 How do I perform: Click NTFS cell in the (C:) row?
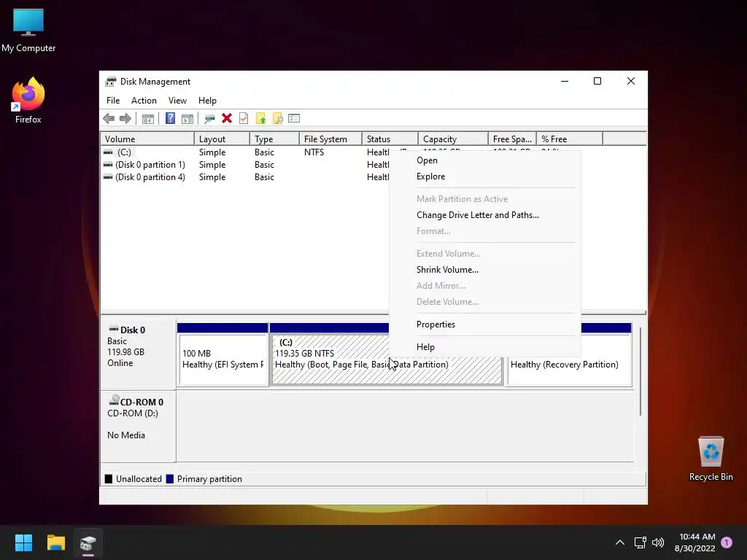coord(314,152)
